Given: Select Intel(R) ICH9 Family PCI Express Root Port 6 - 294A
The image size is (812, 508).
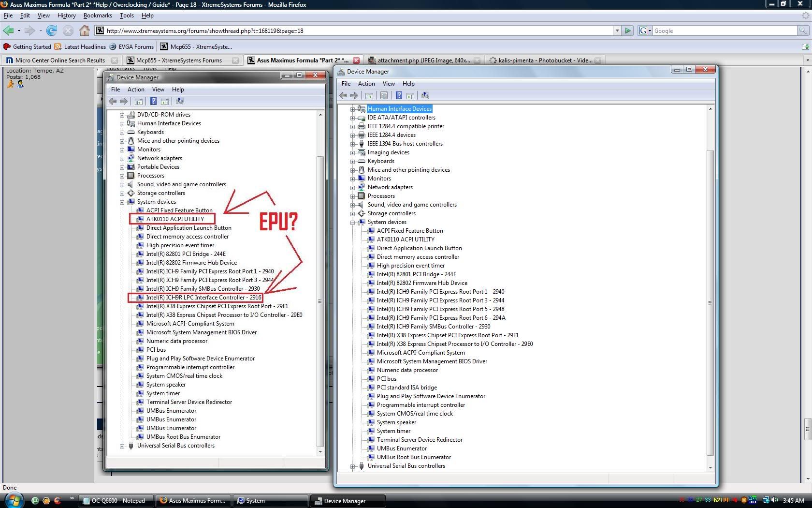Looking at the screenshot, I should coord(441,318).
